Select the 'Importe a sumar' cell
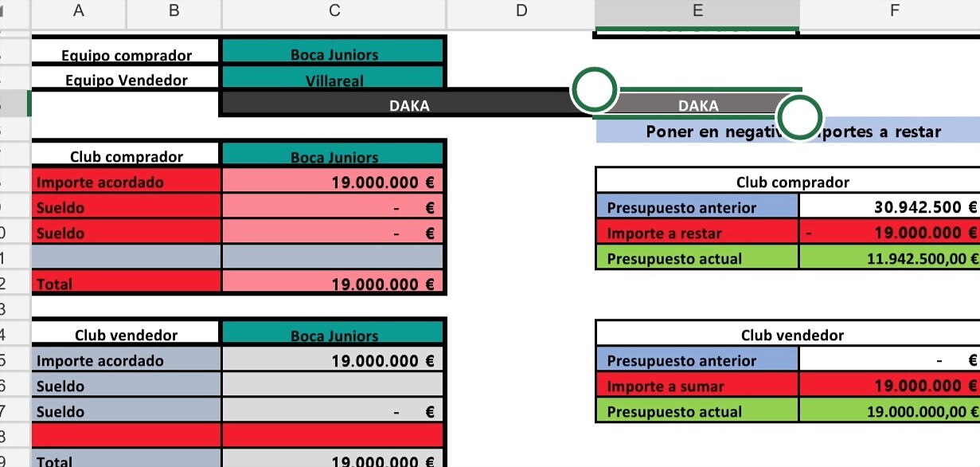Screen dimensions: 980x467 click(x=697, y=385)
